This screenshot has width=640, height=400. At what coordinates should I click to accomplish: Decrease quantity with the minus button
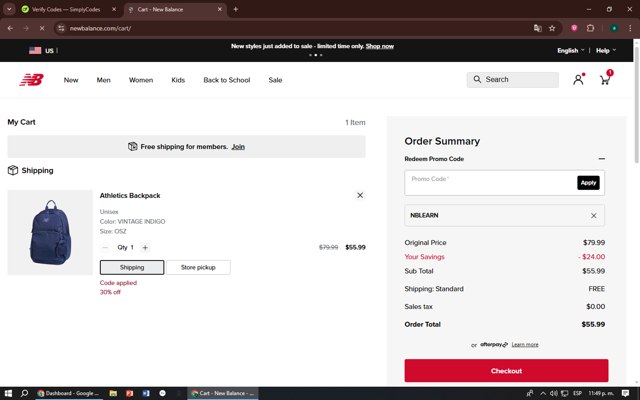(x=105, y=247)
